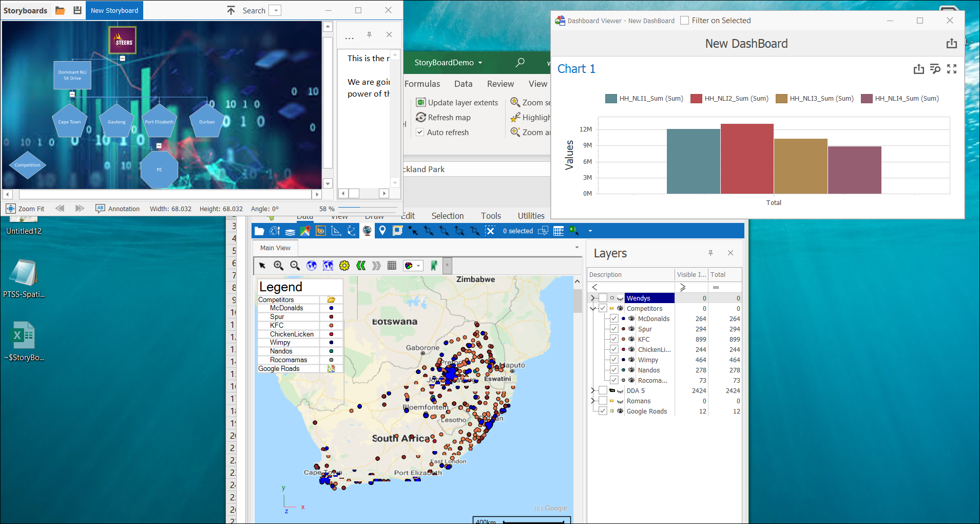Toggle the map grid icon

392,266
